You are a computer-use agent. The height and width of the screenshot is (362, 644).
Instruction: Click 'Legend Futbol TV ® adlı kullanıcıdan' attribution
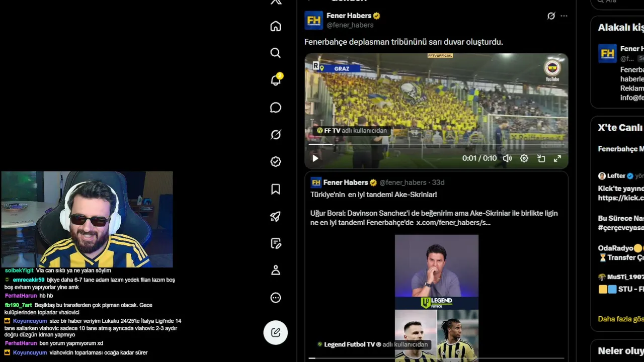click(373, 344)
